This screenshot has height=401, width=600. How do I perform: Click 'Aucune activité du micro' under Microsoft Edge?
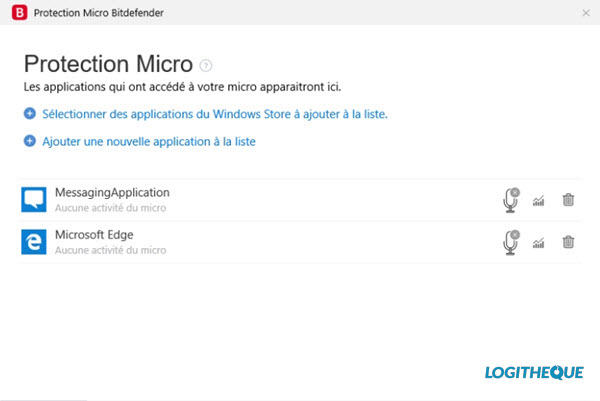coord(111,250)
